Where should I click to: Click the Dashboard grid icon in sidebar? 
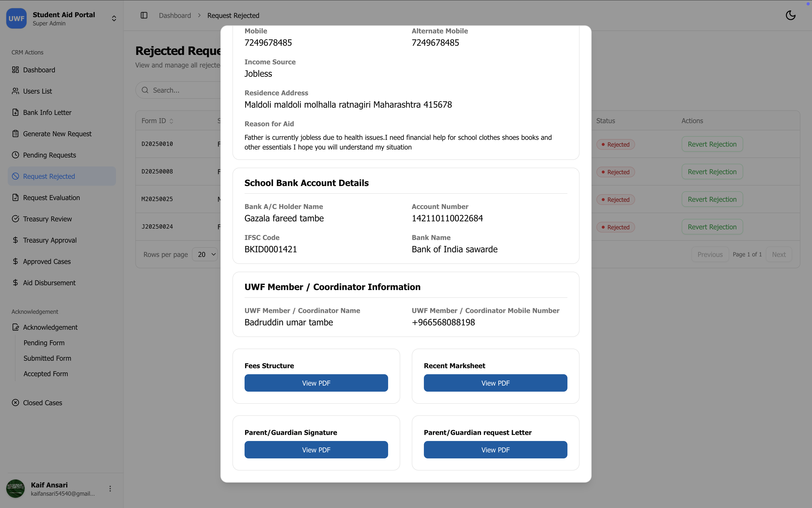(15, 70)
